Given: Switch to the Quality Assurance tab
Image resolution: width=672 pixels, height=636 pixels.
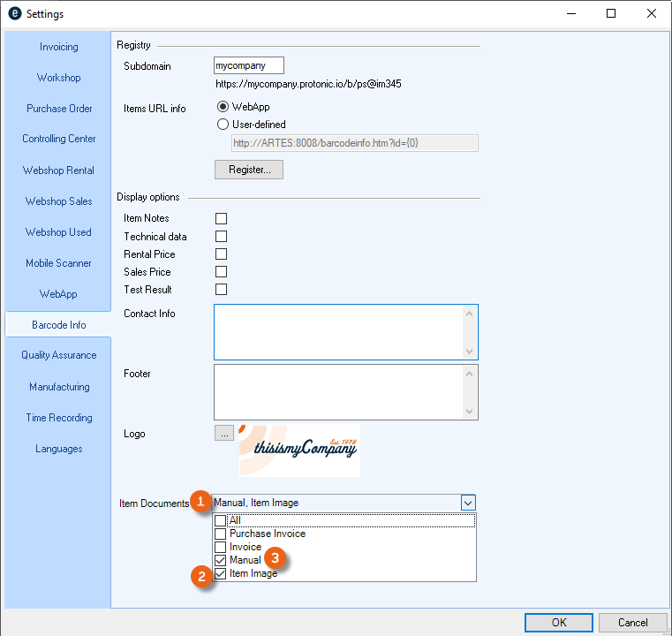Looking at the screenshot, I should coord(58,355).
